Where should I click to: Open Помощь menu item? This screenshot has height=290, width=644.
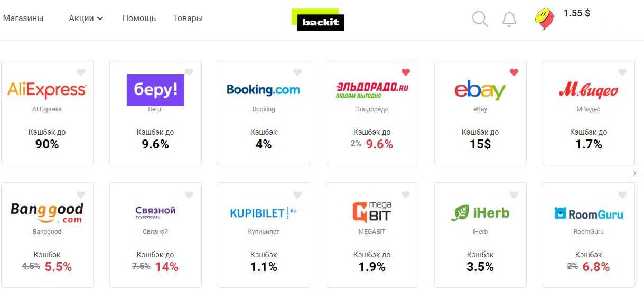[139, 18]
